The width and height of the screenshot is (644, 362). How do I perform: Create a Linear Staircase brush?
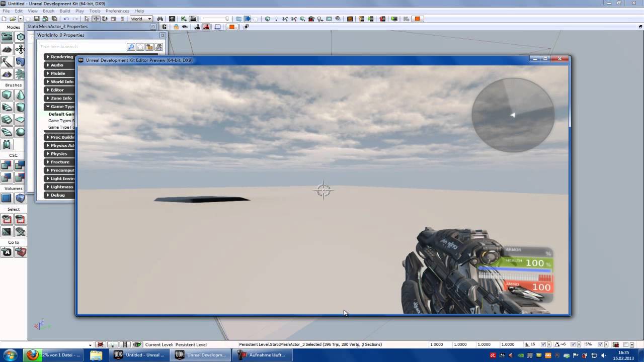[7, 120]
